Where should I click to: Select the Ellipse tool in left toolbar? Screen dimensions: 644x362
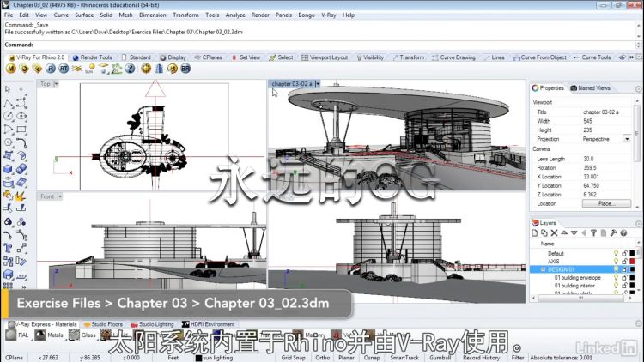pos(21,116)
